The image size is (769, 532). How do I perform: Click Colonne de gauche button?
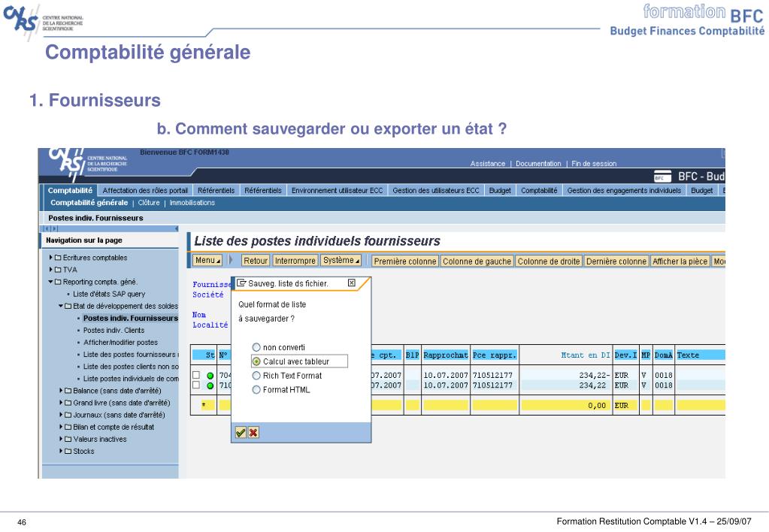477,261
